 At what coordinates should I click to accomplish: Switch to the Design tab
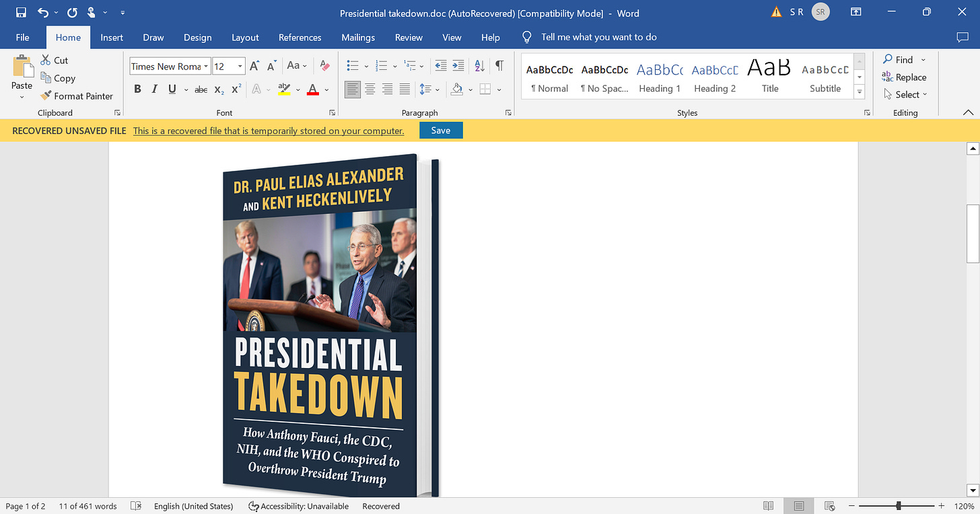coord(197,38)
